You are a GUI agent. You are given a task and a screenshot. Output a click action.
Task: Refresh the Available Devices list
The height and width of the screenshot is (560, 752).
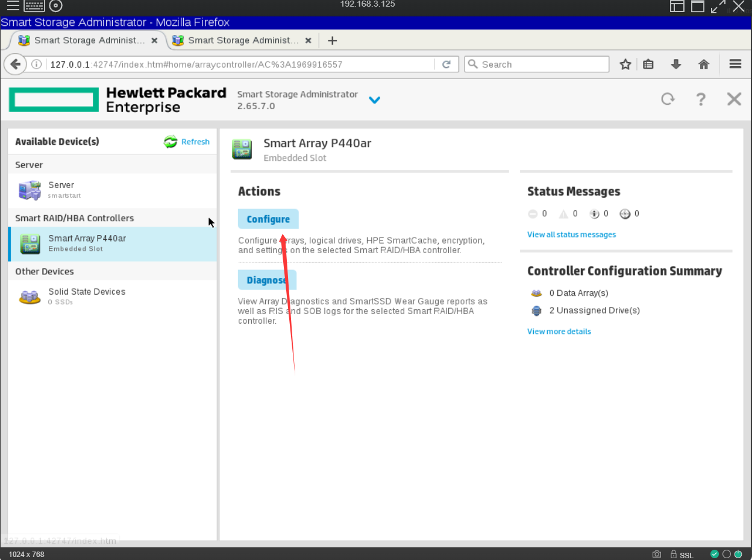pyautogui.click(x=187, y=142)
